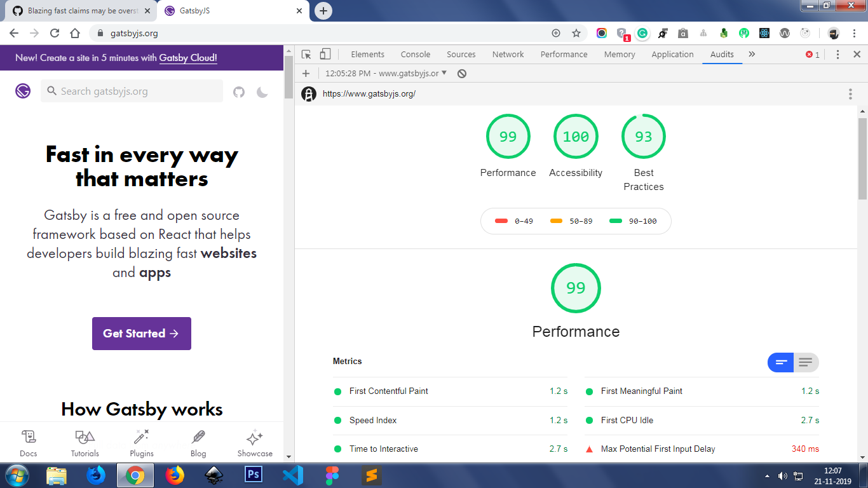This screenshot has height=488, width=868.
Task: Expand the First Contentful Paint metric row
Action: [x=451, y=391]
